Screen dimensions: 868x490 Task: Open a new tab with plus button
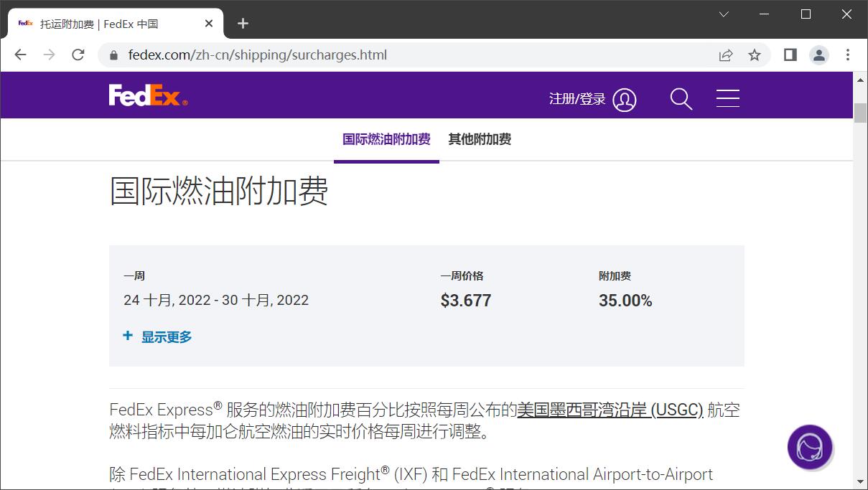243,24
